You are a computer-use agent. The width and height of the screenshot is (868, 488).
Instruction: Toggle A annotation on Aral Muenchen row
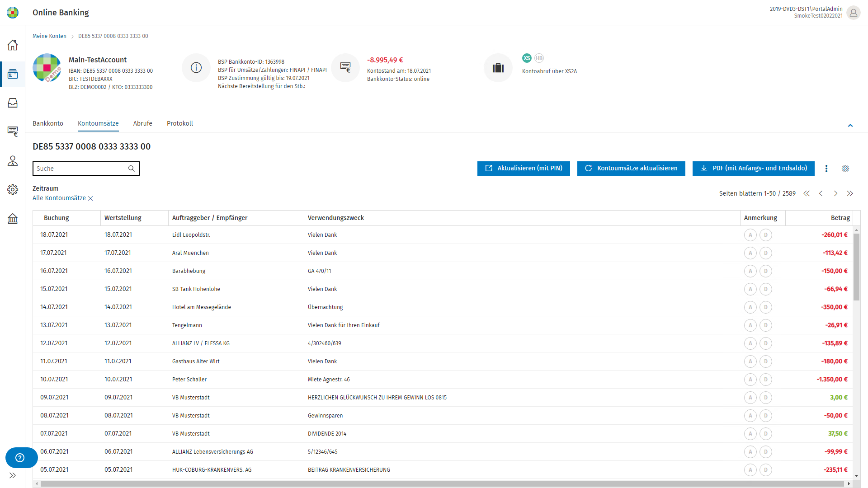[x=750, y=253]
